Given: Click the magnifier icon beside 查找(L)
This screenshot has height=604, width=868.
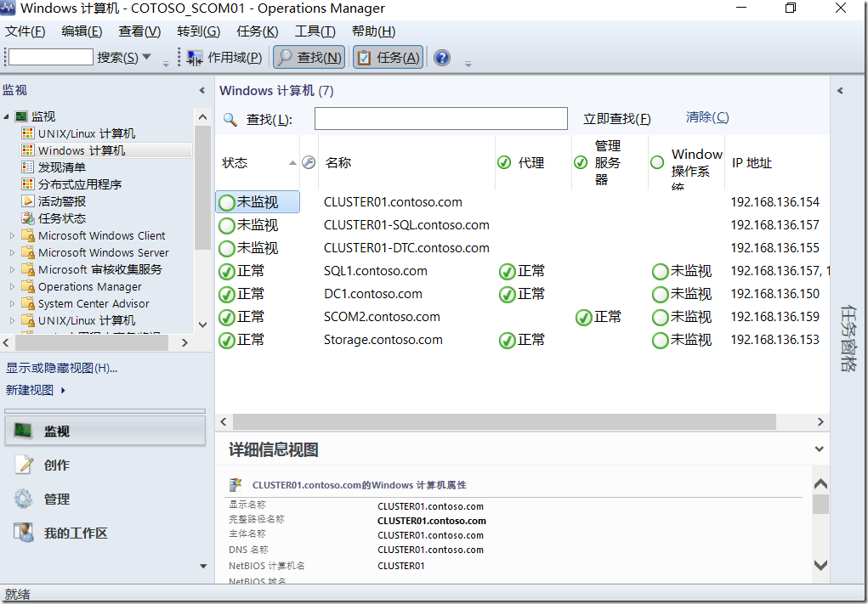Looking at the screenshot, I should (x=230, y=119).
